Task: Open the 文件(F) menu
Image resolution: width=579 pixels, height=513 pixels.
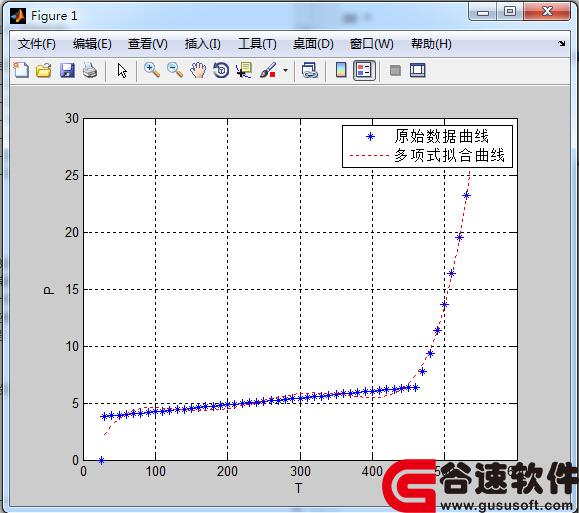Action: [x=37, y=44]
